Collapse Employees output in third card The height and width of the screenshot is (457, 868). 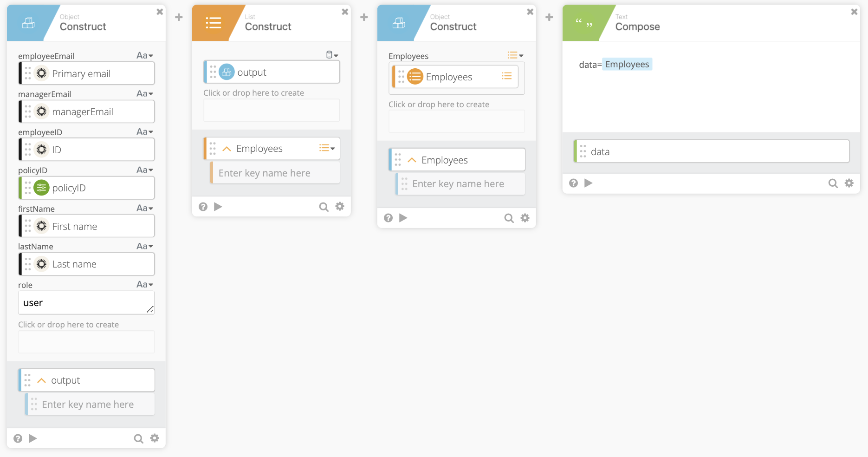coord(412,160)
